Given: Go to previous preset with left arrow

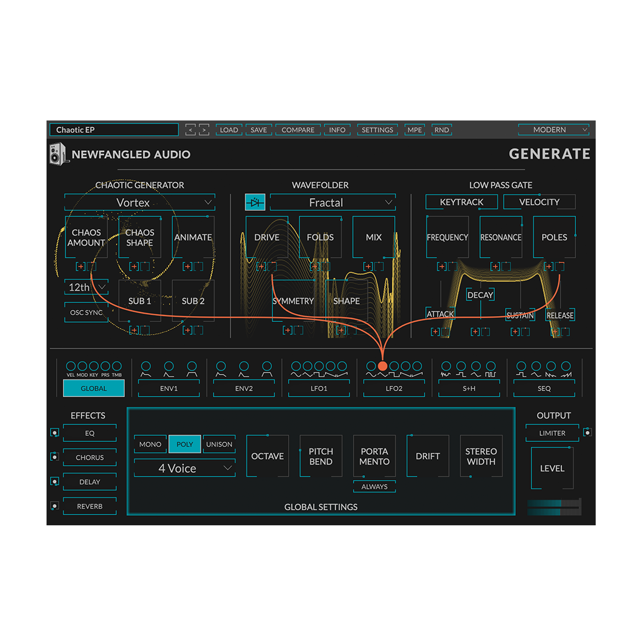Looking at the screenshot, I should [x=190, y=130].
